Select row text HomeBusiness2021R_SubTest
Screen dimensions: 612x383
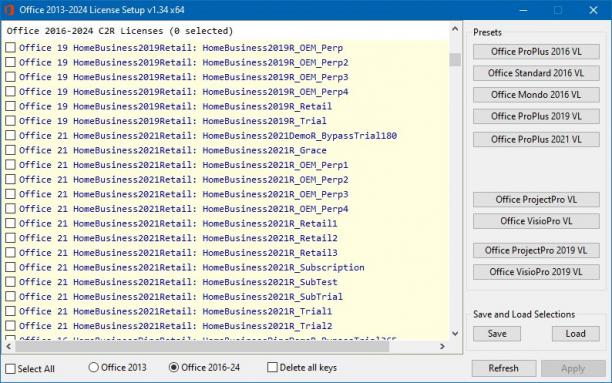pos(270,282)
